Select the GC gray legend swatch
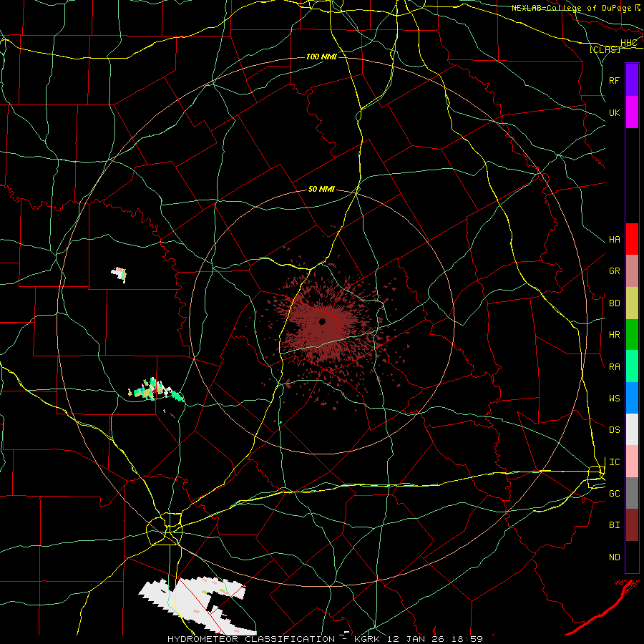 (x=632, y=493)
